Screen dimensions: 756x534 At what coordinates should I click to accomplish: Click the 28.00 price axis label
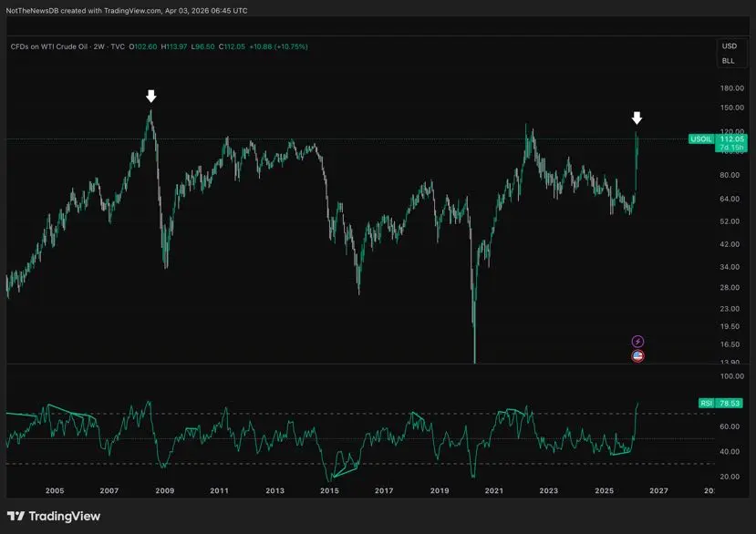730,287
